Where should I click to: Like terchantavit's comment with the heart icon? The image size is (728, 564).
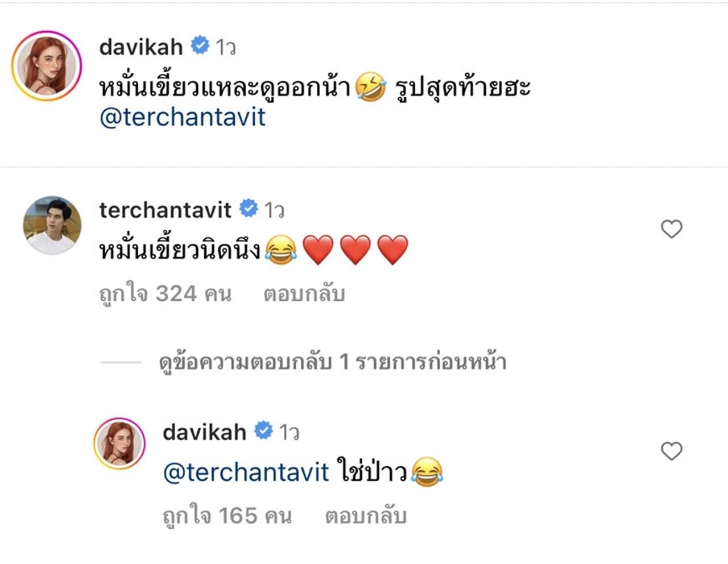click(672, 229)
